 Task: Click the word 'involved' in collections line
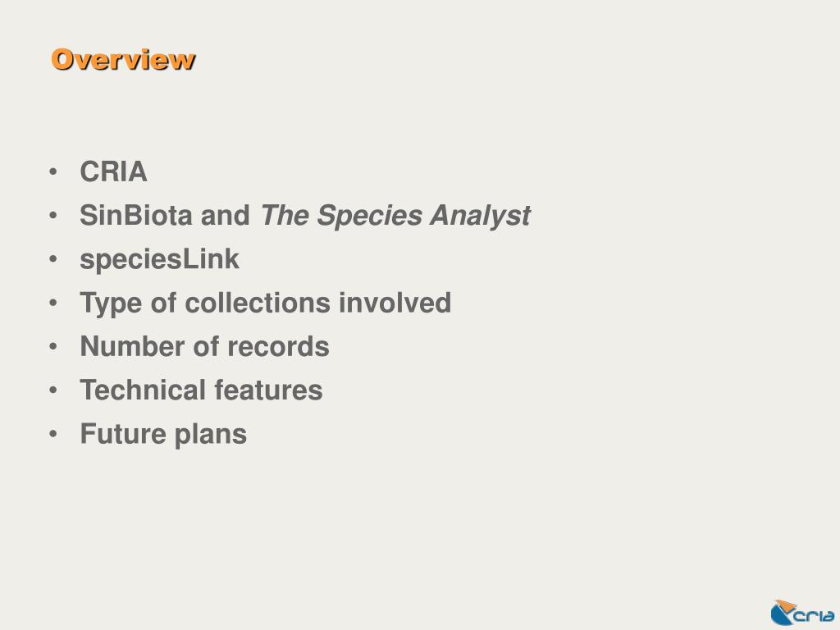coord(395,303)
